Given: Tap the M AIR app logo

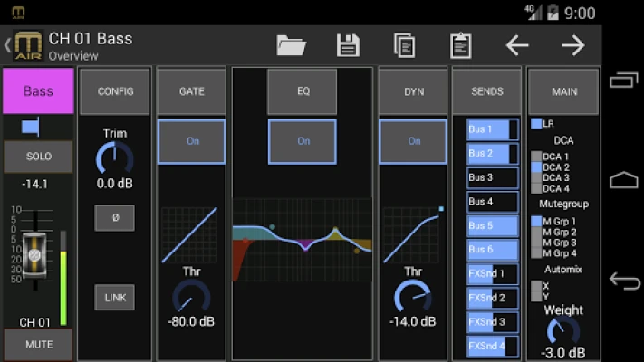Looking at the screenshot, I should [27, 45].
